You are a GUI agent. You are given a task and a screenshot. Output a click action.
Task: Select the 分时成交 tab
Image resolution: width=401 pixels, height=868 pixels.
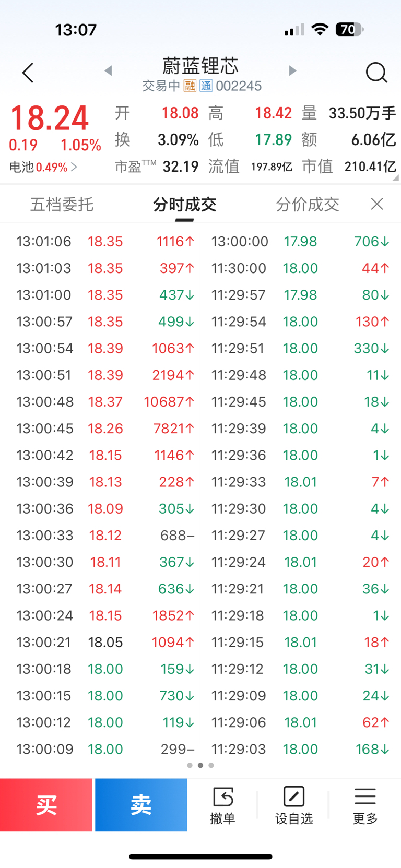click(x=184, y=205)
